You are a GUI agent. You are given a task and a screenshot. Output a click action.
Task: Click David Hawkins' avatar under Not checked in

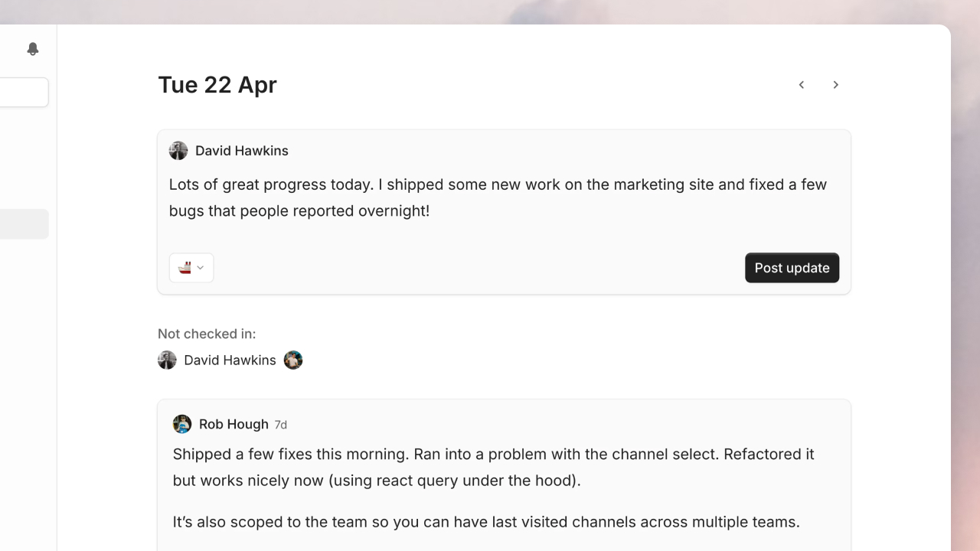click(167, 360)
